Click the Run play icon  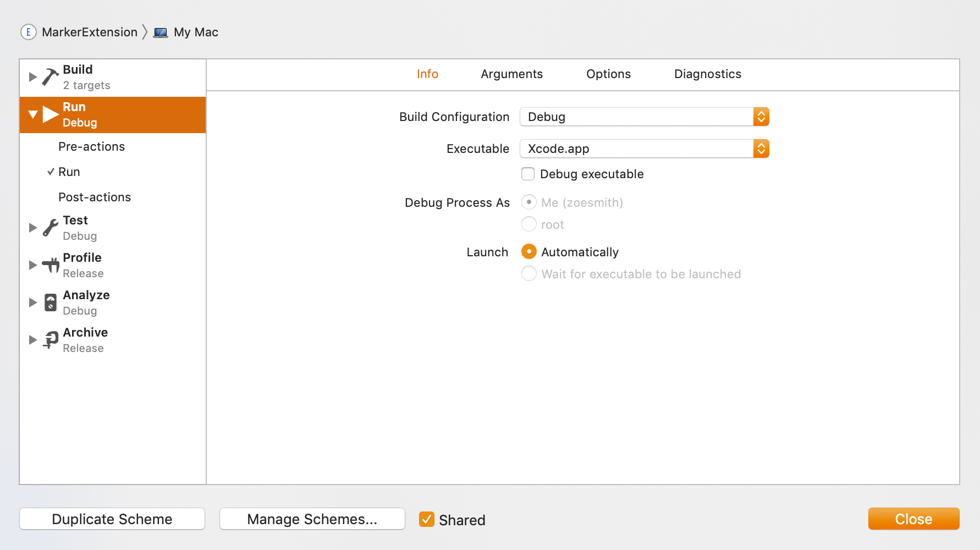(50, 114)
